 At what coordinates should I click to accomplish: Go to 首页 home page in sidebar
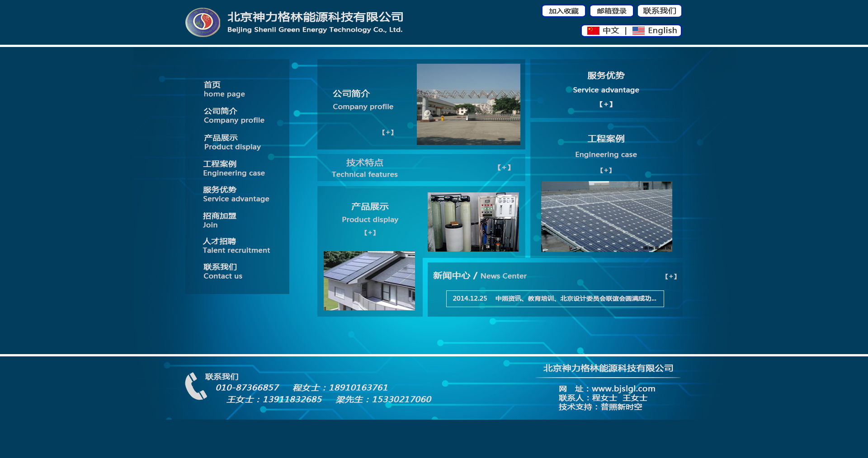click(x=224, y=89)
